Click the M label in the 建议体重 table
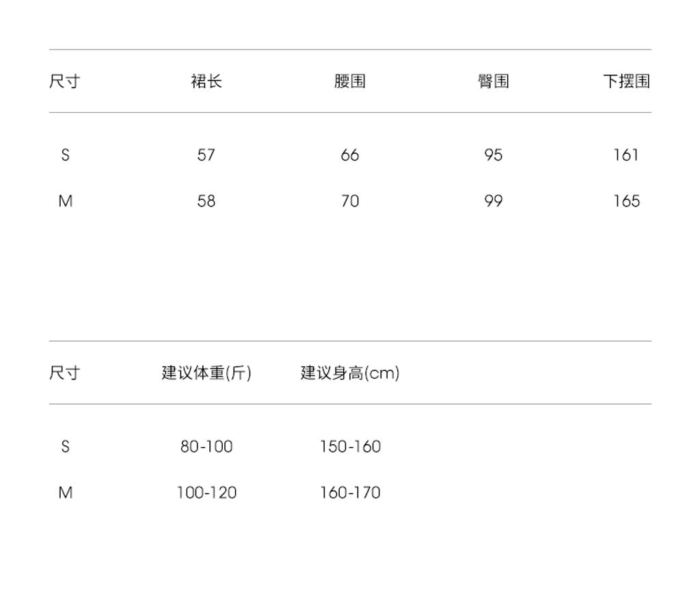Screen dimensions: 700x601 coord(65,492)
